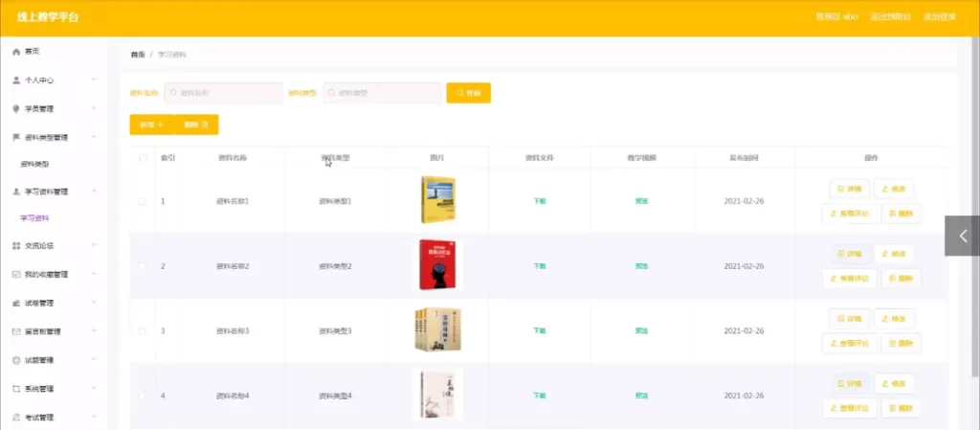Click the 我的收藏管理 icon in sidebar
This screenshot has height=430, width=980.
click(16, 274)
